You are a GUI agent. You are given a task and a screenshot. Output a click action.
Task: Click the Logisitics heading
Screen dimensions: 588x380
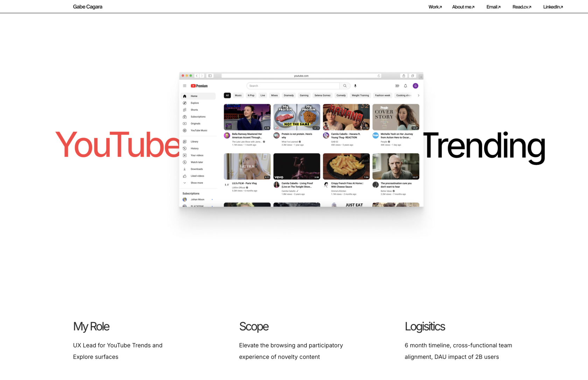click(425, 327)
